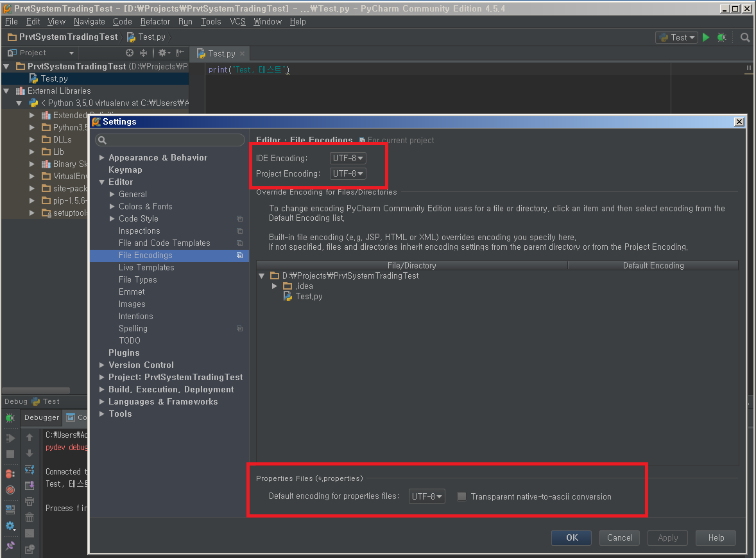
Task: Click the console Up arrow icon
Action: [x=30, y=437]
